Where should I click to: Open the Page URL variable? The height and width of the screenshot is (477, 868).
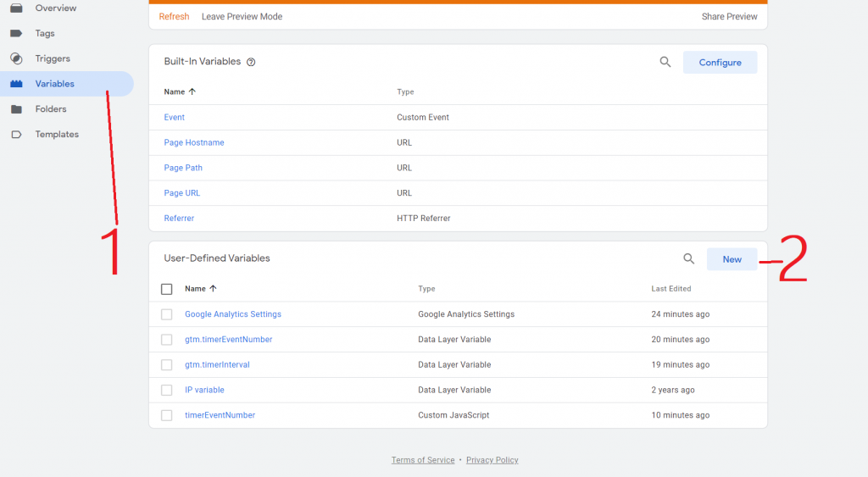pyautogui.click(x=182, y=192)
